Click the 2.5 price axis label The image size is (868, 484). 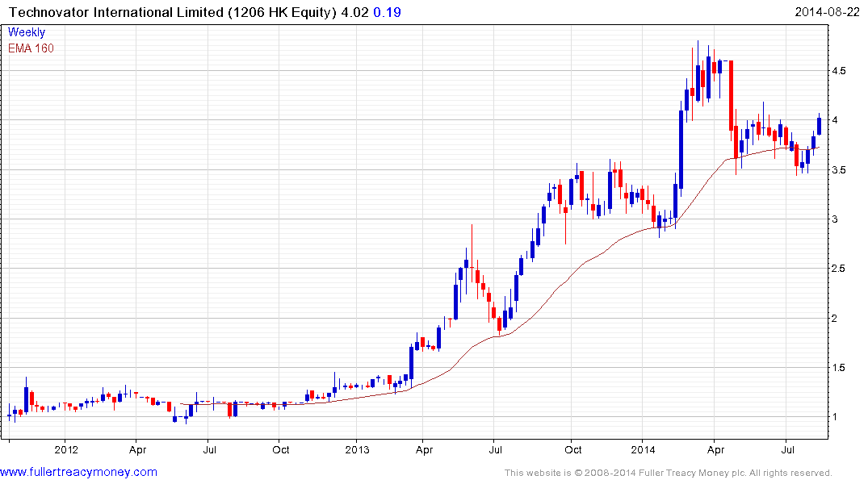838,269
